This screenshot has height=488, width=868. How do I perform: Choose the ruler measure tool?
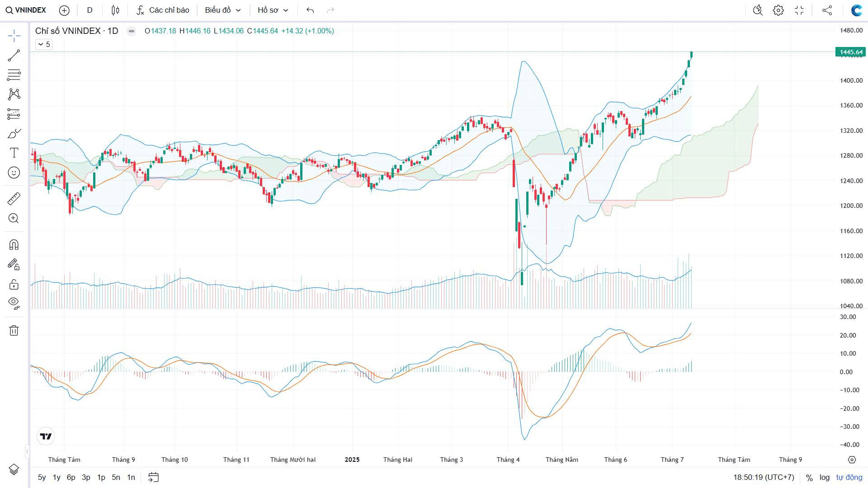pyautogui.click(x=14, y=199)
